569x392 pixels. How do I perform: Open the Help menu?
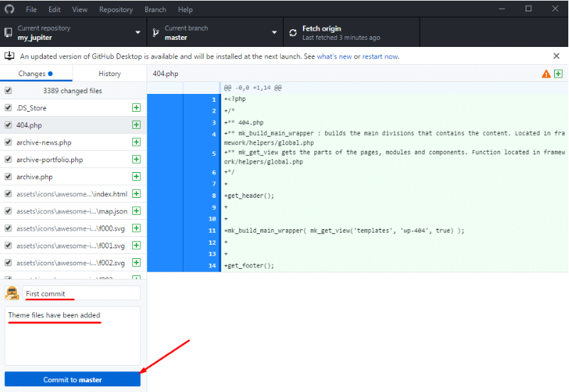(185, 9)
